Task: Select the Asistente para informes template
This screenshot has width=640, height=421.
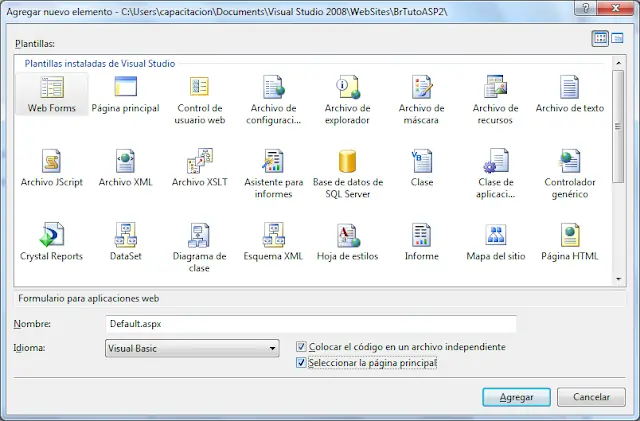Action: coord(273,174)
